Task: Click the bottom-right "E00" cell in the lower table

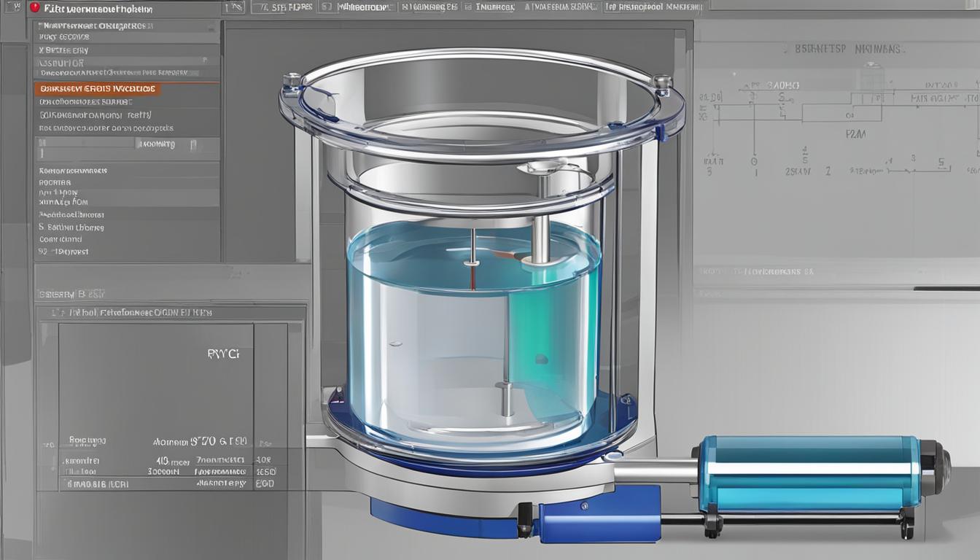Action: click(265, 483)
